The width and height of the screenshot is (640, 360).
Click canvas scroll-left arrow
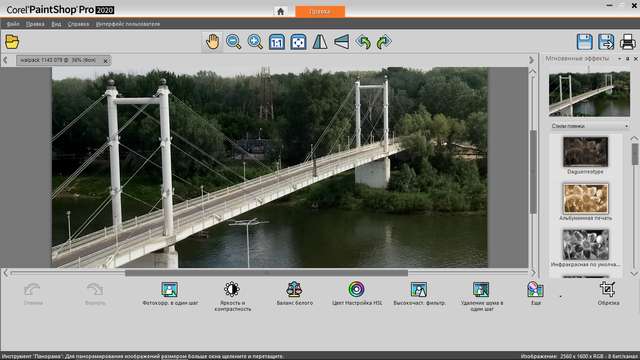(5, 273)
